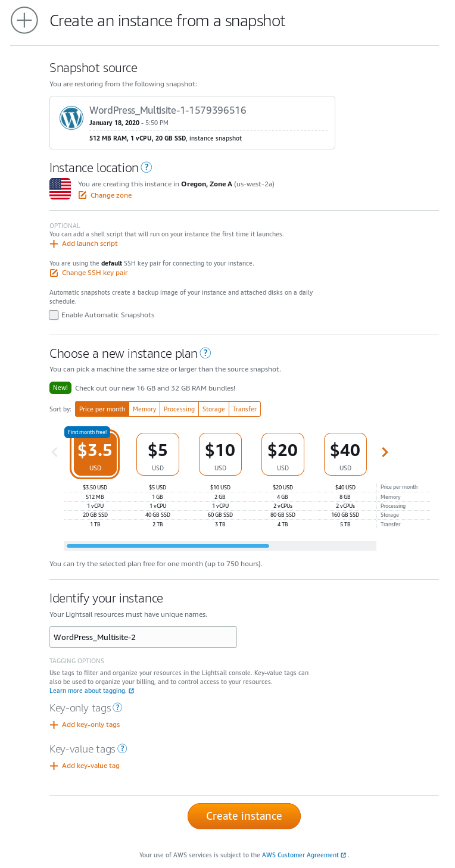Click the Key-value tags help icon
Image resolution: width=455 pixels, height=868 pixels.
[123, 748]
